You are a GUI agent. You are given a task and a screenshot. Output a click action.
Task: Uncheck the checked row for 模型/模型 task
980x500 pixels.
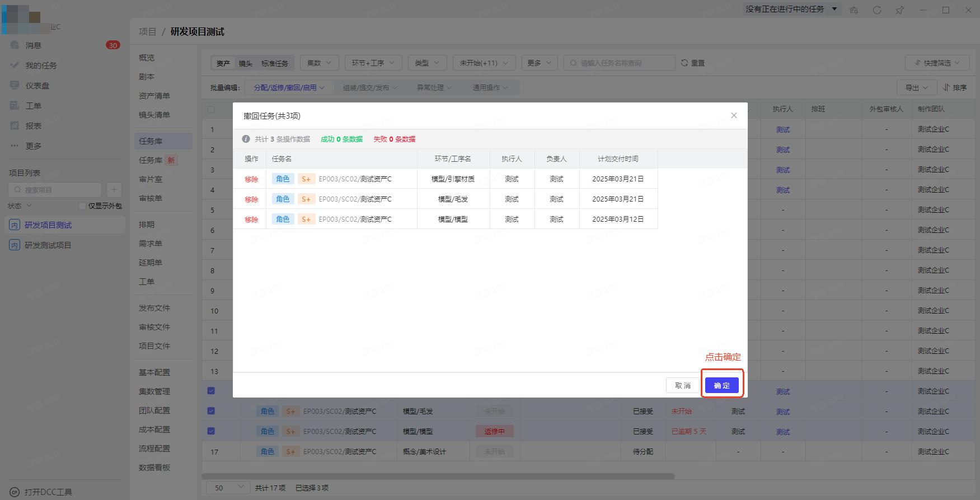[x=211, y=431]
